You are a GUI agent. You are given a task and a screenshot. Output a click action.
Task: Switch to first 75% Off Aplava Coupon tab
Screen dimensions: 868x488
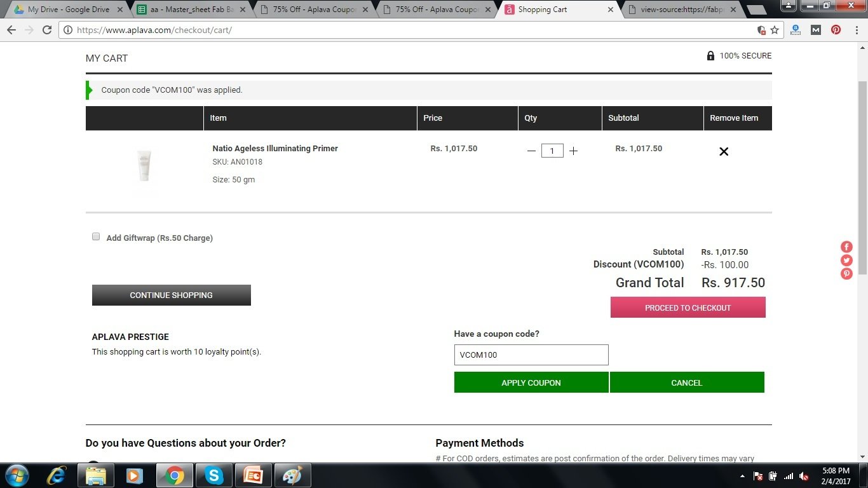[x=313, y=10]
